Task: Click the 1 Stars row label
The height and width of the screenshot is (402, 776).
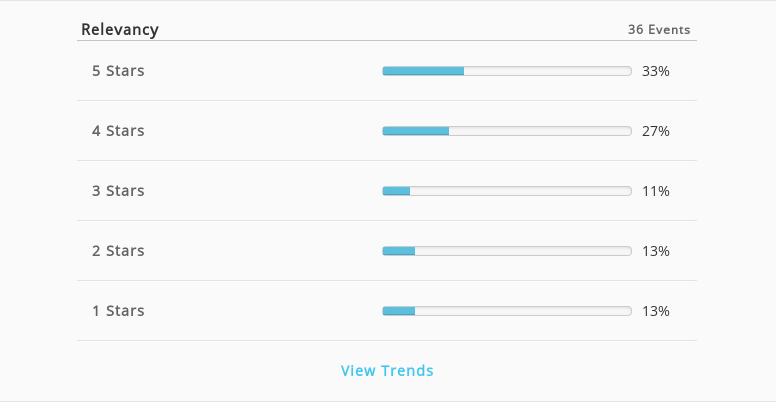Action: (x=118, y=310)
